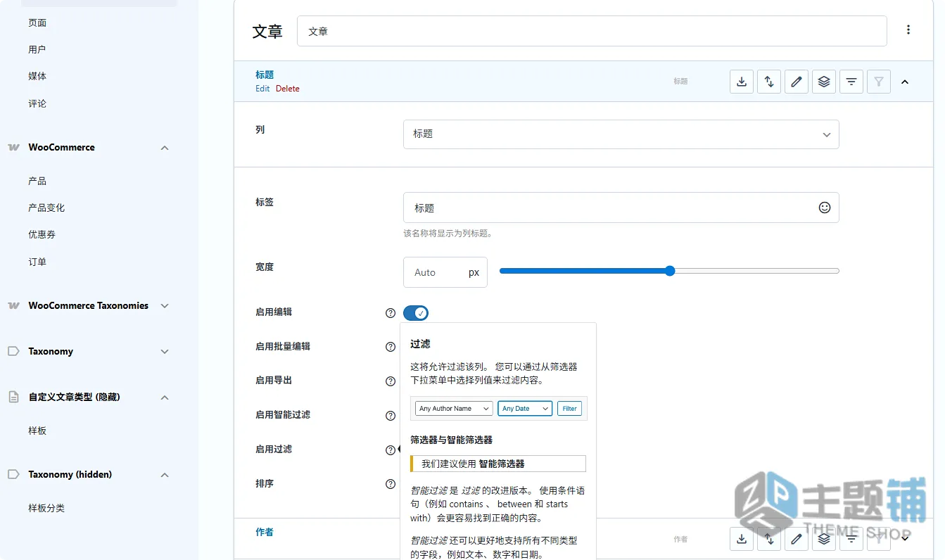
Task: Collapse the 自定义文章类型 (隐藏) section
Action: point(165,397)
